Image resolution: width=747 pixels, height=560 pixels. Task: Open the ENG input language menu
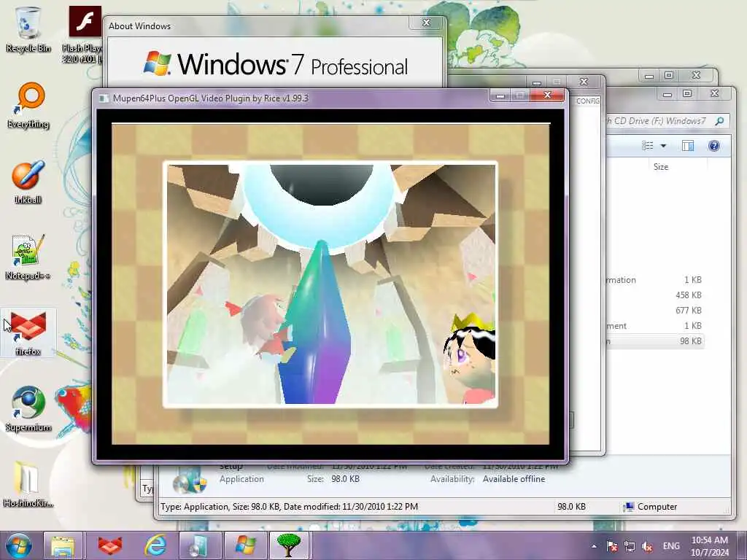click(x=671, y=546)
